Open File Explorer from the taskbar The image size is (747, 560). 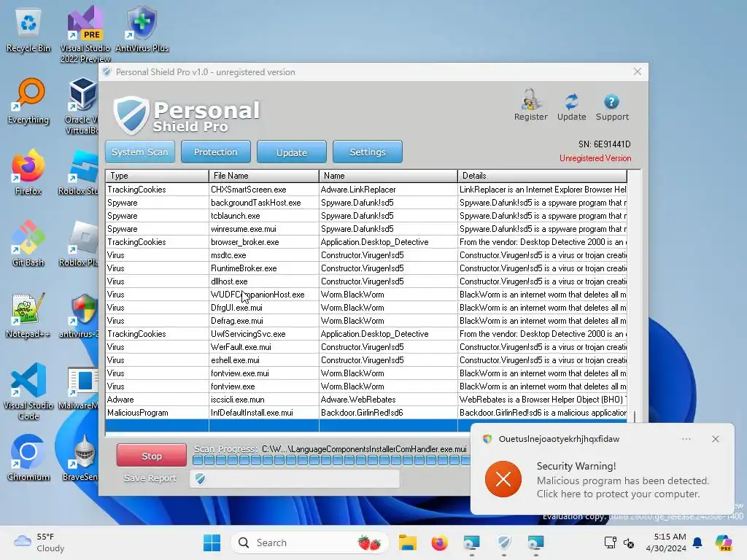pos(407,542)
